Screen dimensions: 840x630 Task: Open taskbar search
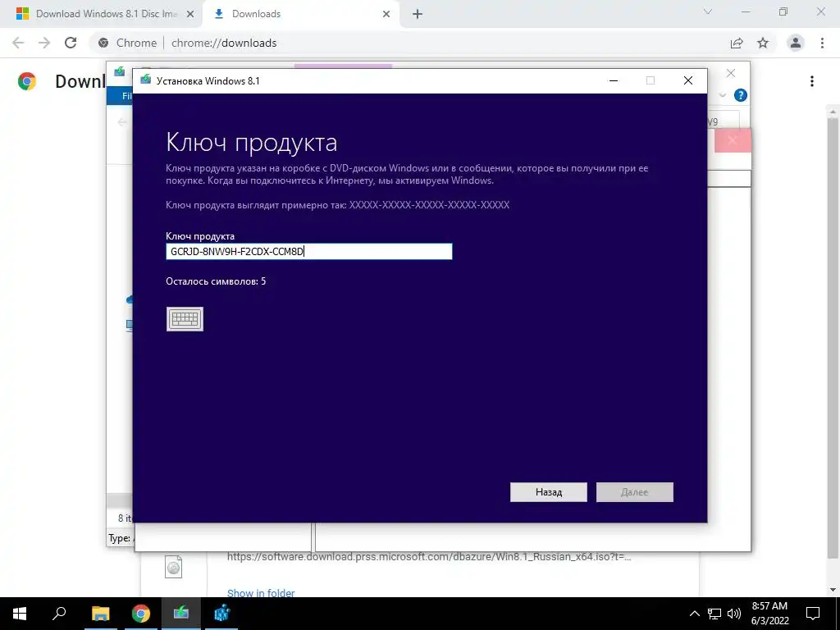[59, 614]
